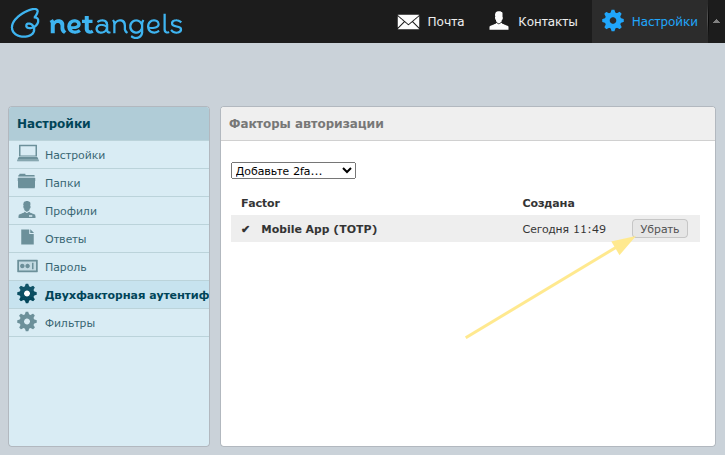
Task: Click the checkmark beside Mobile App (TOTP)
Action: tap(246, 229)
